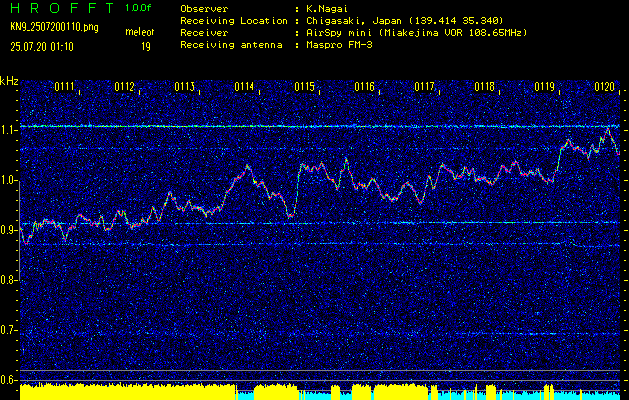Click the 0115 time marker

[304, 86]
